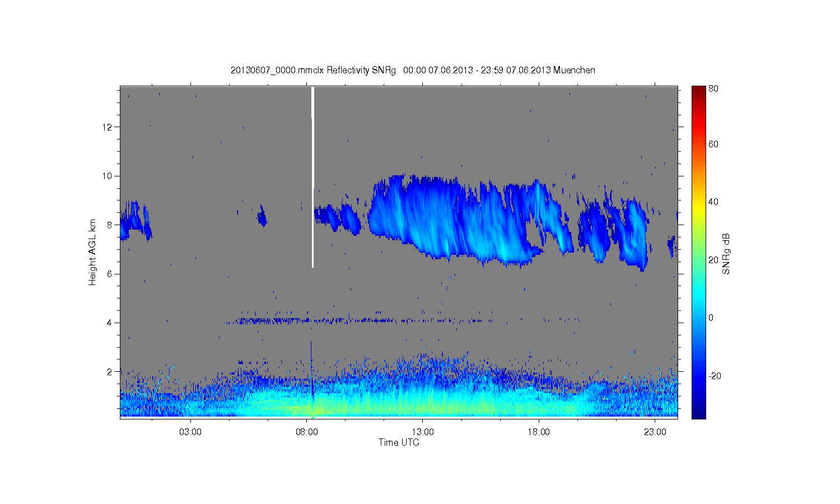The width and height of the screenshot is (840, 504).
Task: Click the dark red top of the colorbar
Action: (698, 91)
